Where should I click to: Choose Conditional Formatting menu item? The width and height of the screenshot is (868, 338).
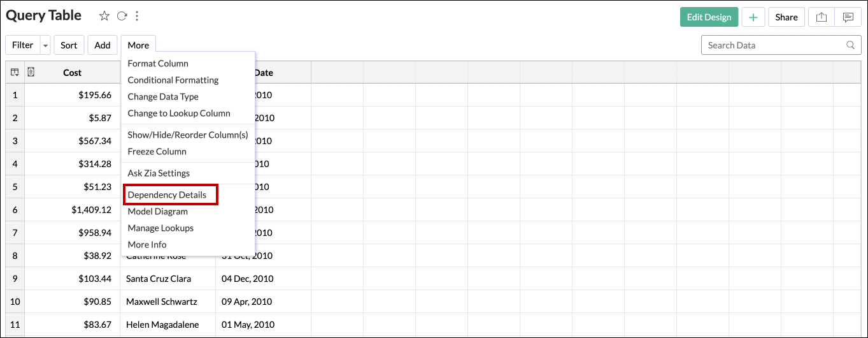(x=173, y=80)
